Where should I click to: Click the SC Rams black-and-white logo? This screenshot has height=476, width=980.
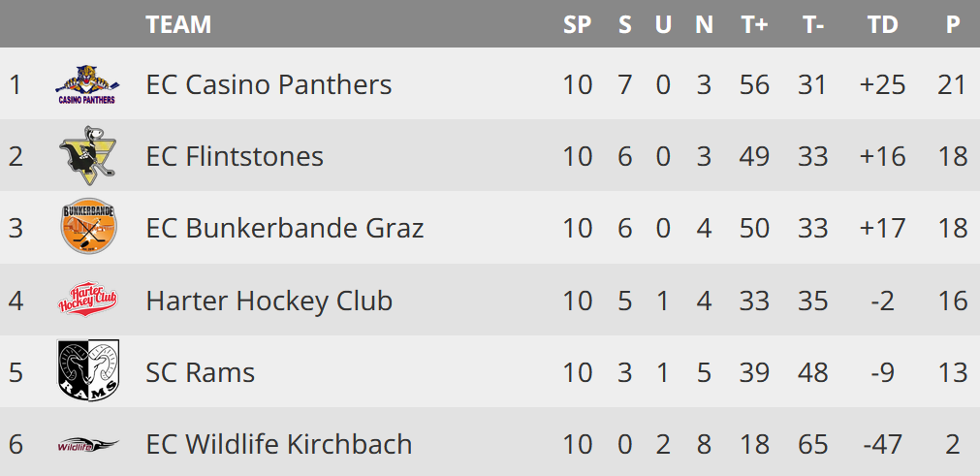coord(88,370)
